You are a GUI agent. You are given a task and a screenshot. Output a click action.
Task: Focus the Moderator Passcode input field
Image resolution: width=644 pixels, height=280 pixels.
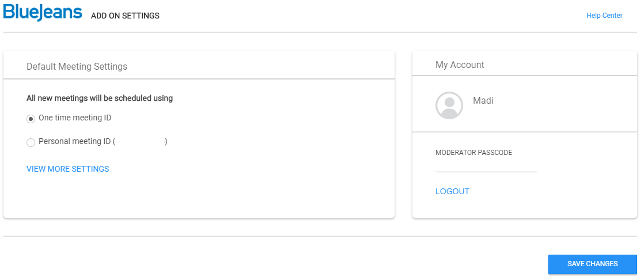click(x=486, y=167)
